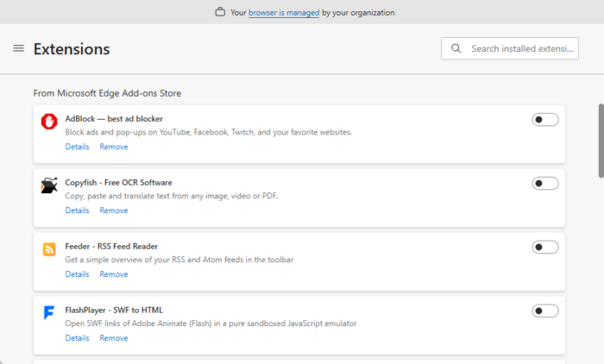Click the Feeder orange RSS icon
The height and width of the screenshot is (364, 604).
(49, 249)
